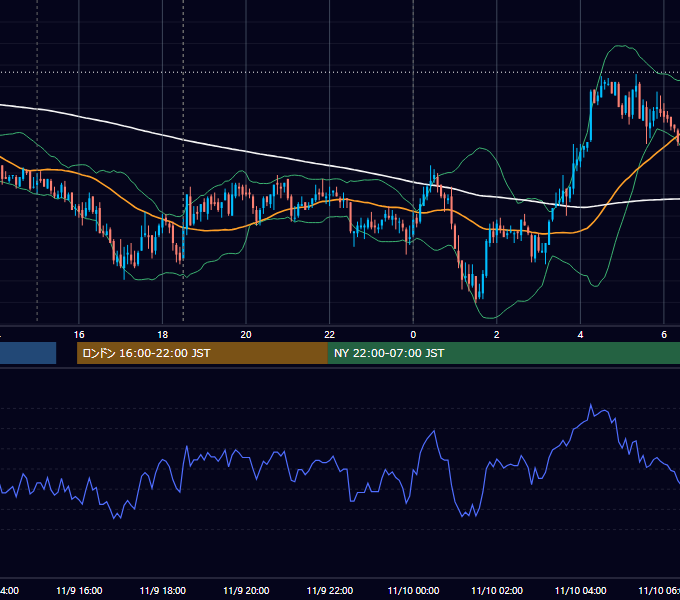Click the NY 22:00-07:00 JST session bar
The image size is (680, 600).
tap(503, 353)
